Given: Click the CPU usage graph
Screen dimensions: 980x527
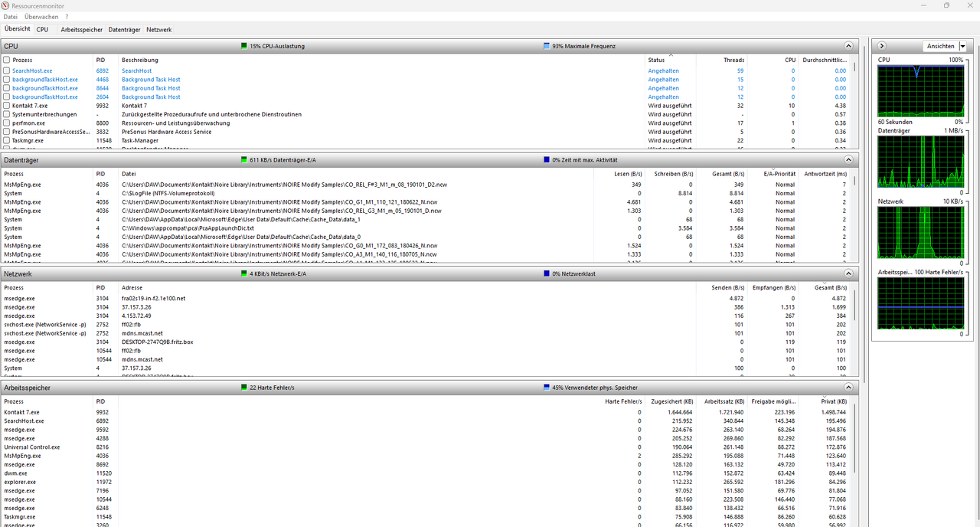Looking at the screenshot, I should [920, 92].
